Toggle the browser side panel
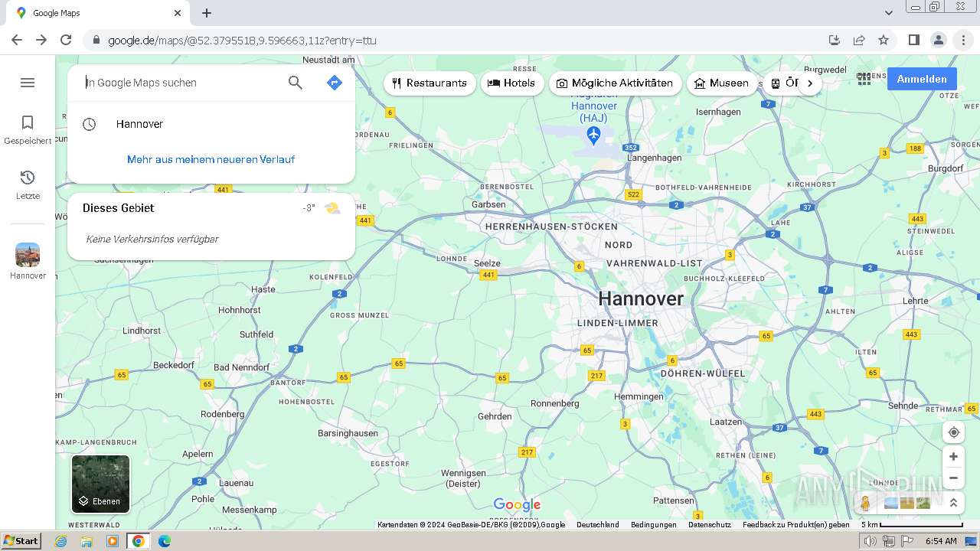980x551 pixels. (x=914, y=40)
